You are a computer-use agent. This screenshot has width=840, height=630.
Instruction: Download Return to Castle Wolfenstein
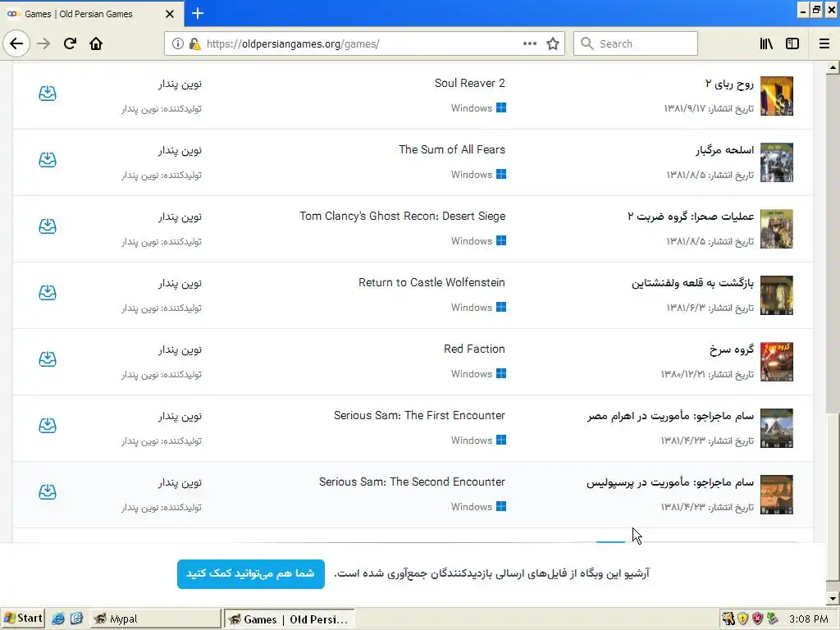point(47,293)
